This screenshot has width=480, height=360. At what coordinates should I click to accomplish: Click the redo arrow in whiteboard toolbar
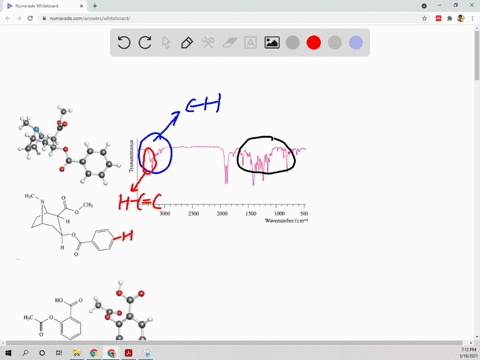click(145, 43)
